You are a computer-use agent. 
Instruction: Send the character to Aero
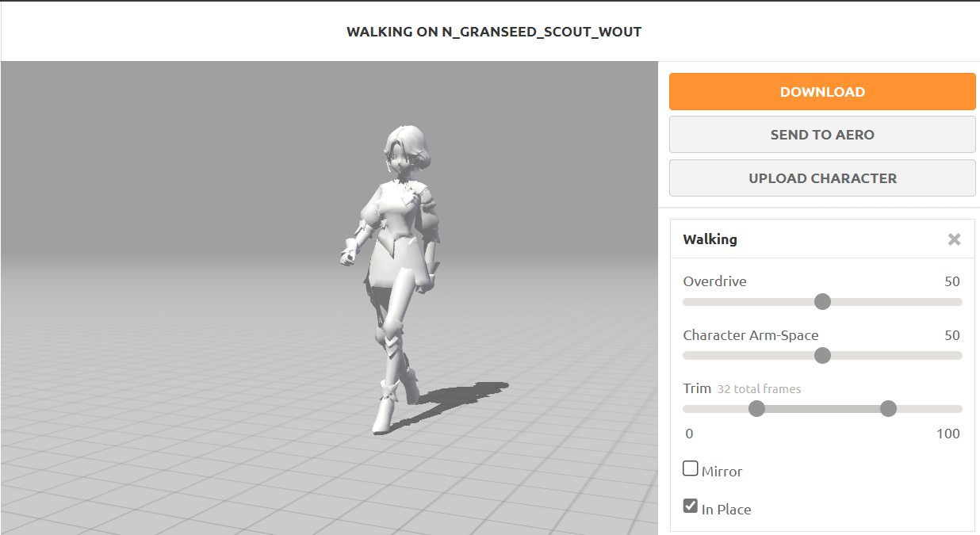822,135
